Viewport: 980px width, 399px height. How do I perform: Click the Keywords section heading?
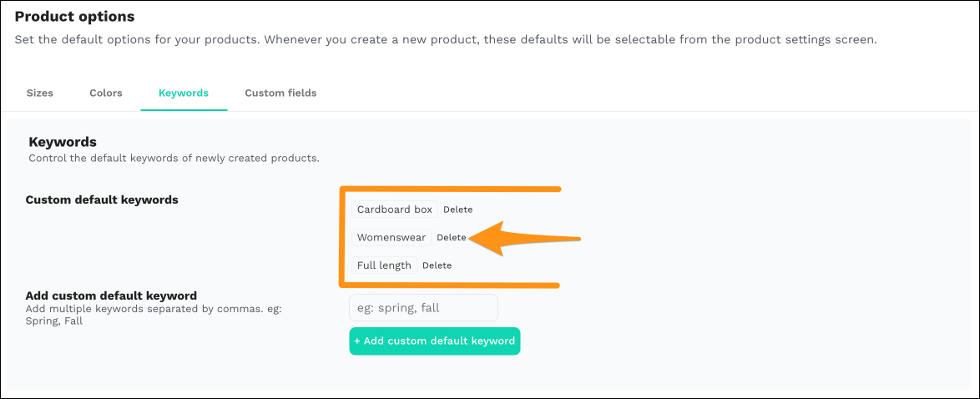[x=63, y=142]
